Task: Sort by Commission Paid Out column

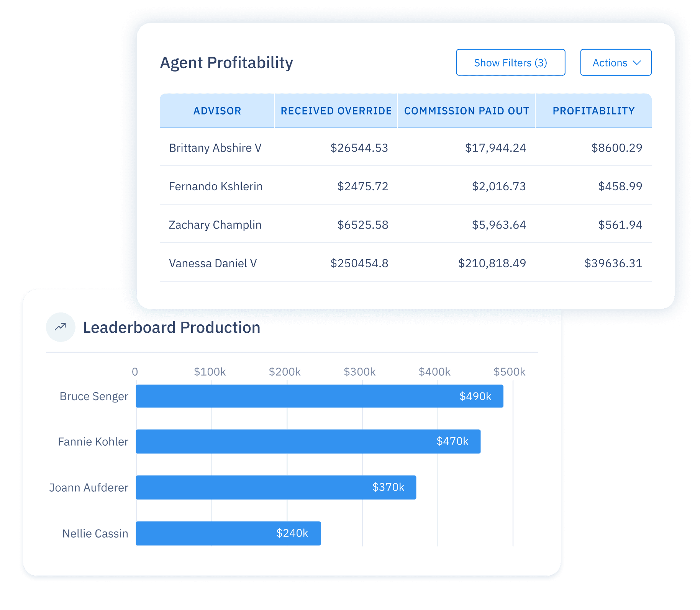Action: click(466, 111)
